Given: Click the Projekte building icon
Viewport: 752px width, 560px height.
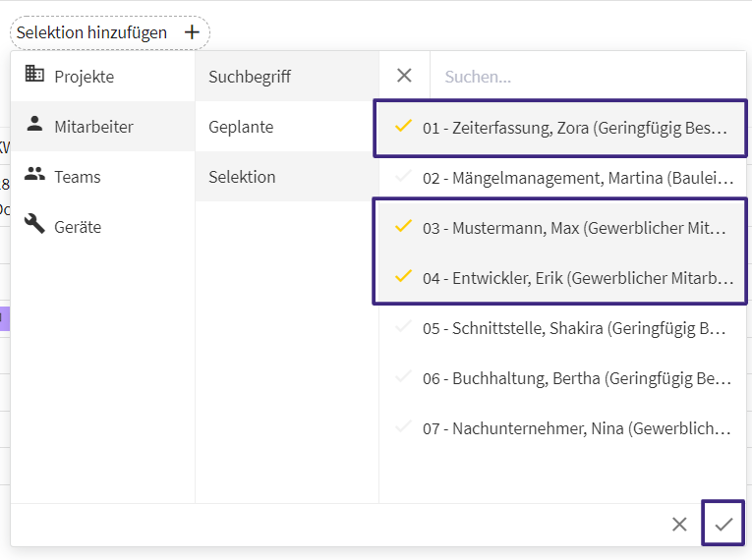Looking at the screenshot, I should tap(34, 74).
